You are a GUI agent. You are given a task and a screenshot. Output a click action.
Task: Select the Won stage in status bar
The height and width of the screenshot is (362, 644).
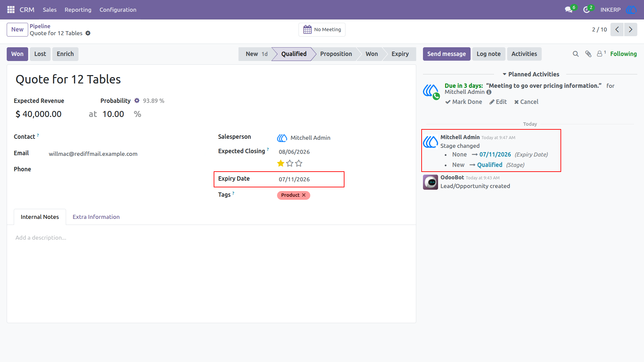point(372,54)
